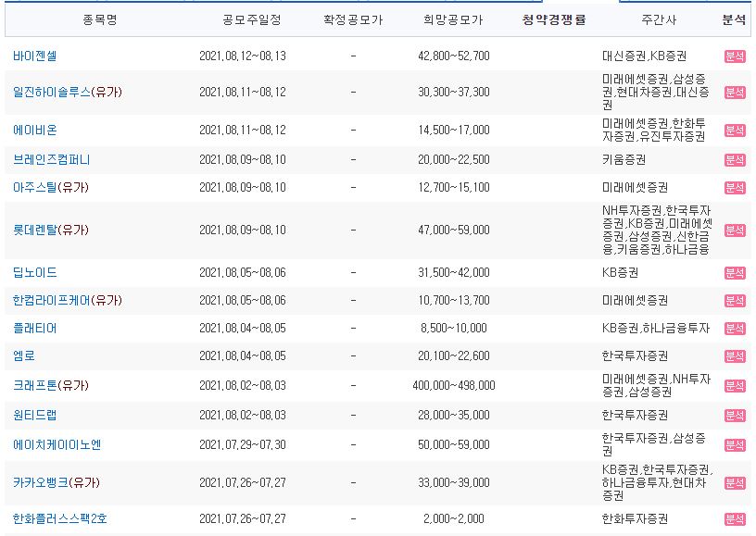Click the 분석 column header
This screenshot has height=536, width=756.
734,19
